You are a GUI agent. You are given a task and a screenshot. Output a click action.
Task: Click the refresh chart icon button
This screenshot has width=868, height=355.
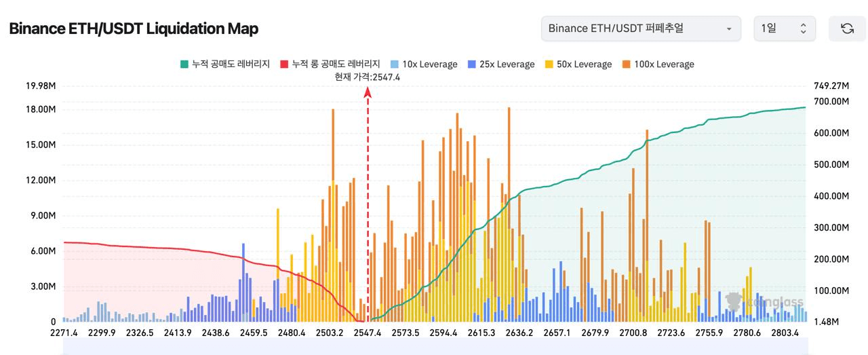click(x=847, y=29)
